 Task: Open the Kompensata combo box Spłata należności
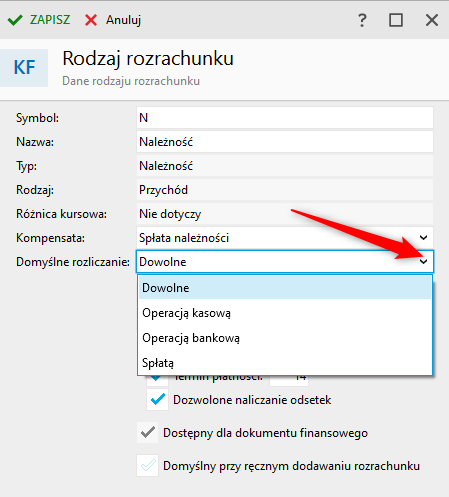point(285,238)
